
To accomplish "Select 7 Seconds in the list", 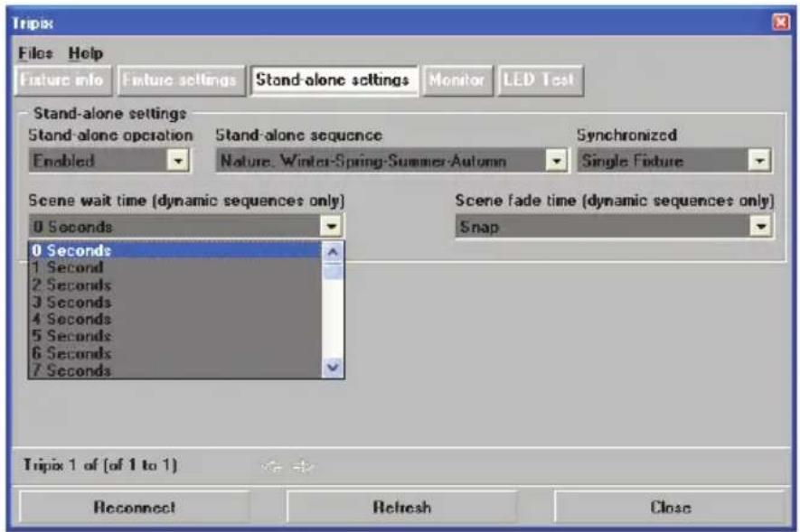I will pyautogui.click(x=175, y=370).
